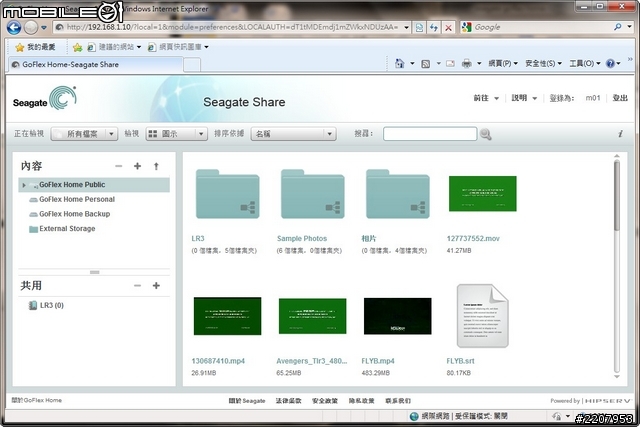Select LR3 (0) under 共用
640x427 pixels.
pos(51,305)
